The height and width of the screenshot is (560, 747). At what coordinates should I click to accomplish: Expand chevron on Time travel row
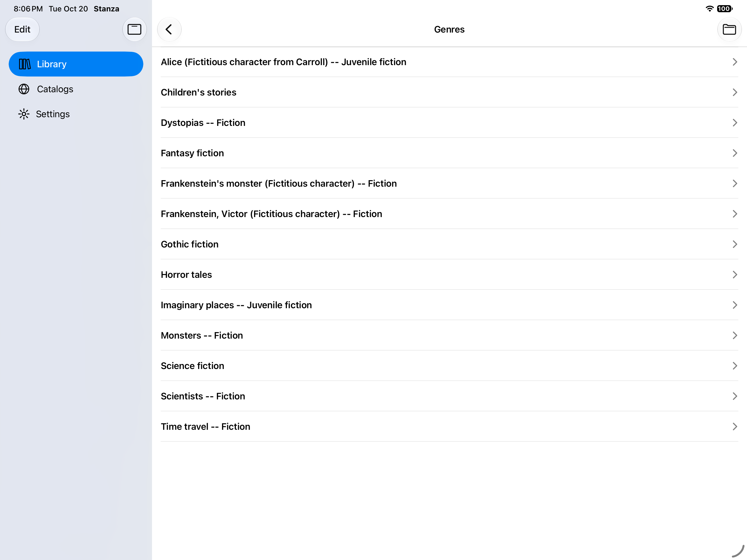point(735,427)
